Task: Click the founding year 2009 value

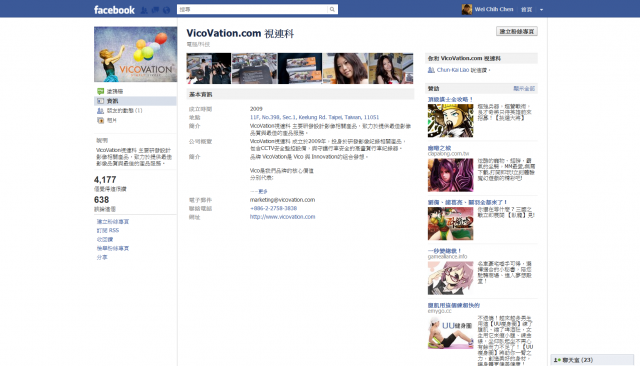Action: (x=256, y=109)
